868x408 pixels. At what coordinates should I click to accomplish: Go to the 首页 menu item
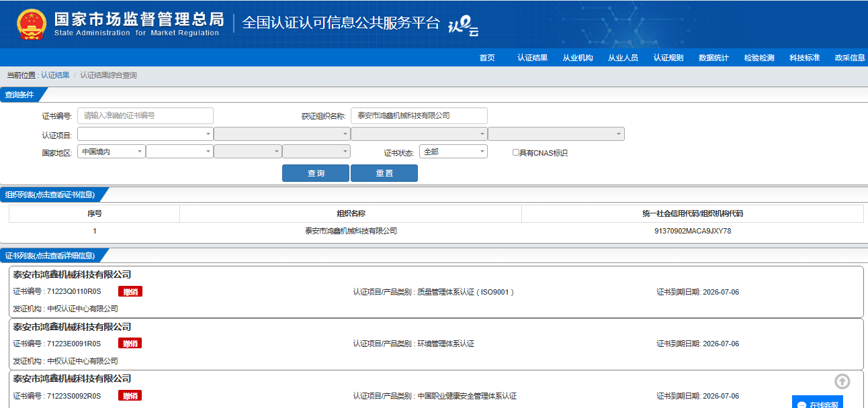tap(487, 58)
